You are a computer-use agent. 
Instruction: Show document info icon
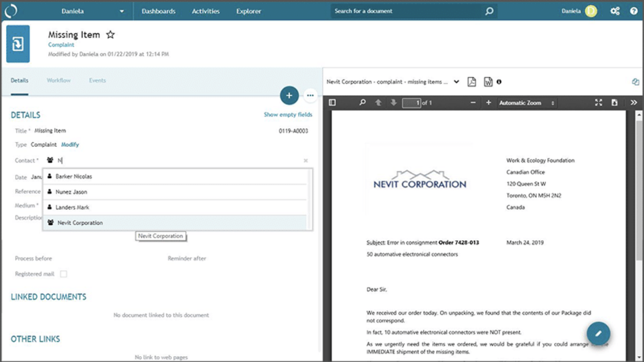[499, 82]
